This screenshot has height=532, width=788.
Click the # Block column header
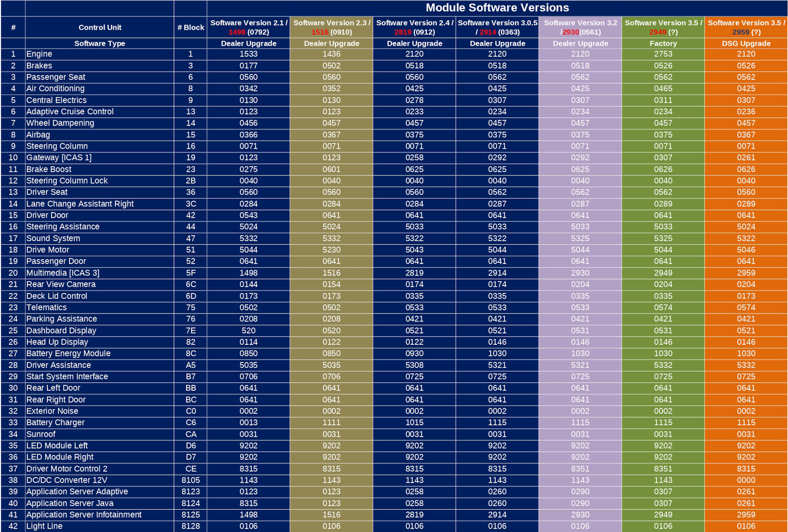[190, 27]
